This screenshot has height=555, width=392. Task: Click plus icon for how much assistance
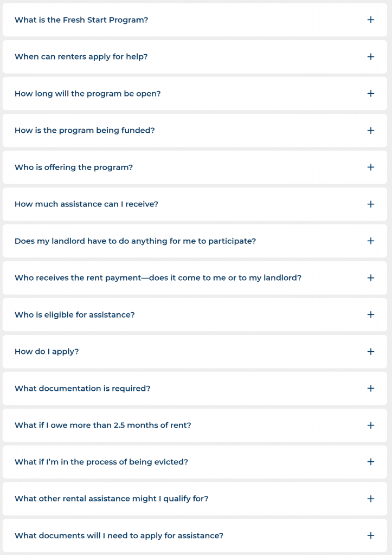(x=371, y=204)
